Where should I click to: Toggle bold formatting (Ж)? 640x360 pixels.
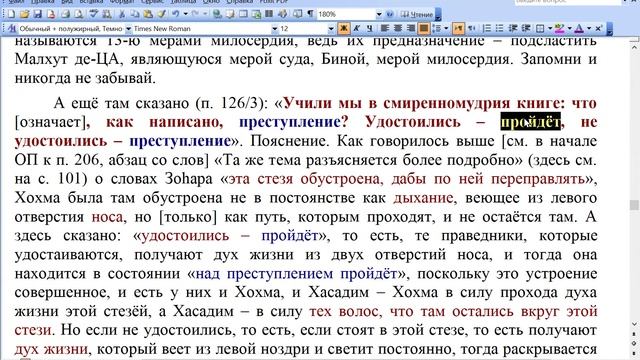tap(344, 28)
